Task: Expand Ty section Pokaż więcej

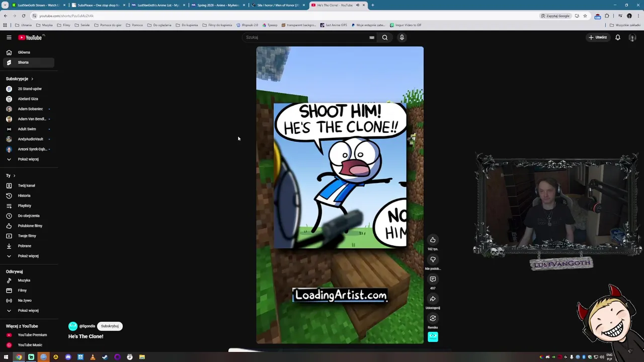Action: pos(29,256)
